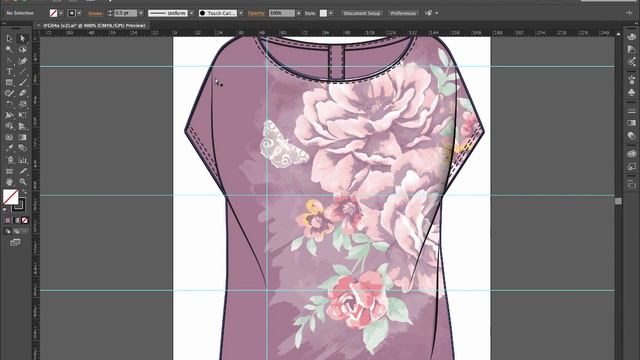Click the Preferences button
The height and width of the screenshot is (360, 640).
click(x=403, y=13)
